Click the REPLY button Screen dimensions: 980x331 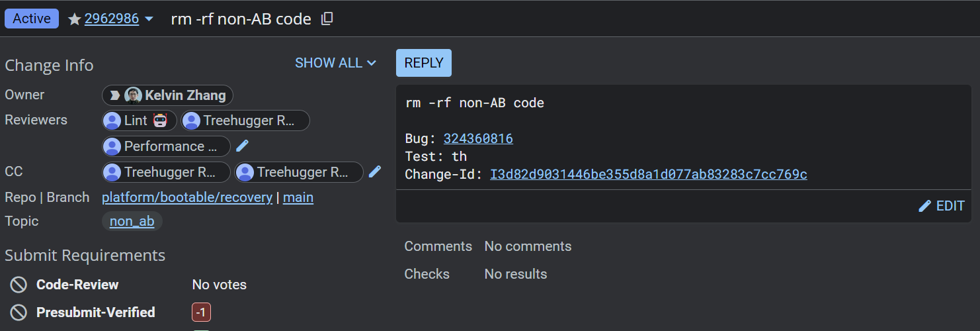(x=423, y=63)
